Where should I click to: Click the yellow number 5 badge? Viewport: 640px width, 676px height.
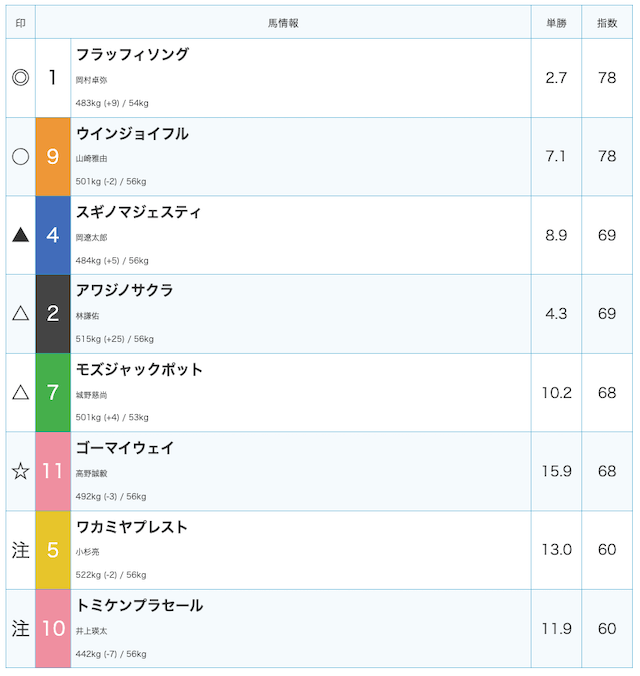tap(53, 551)
